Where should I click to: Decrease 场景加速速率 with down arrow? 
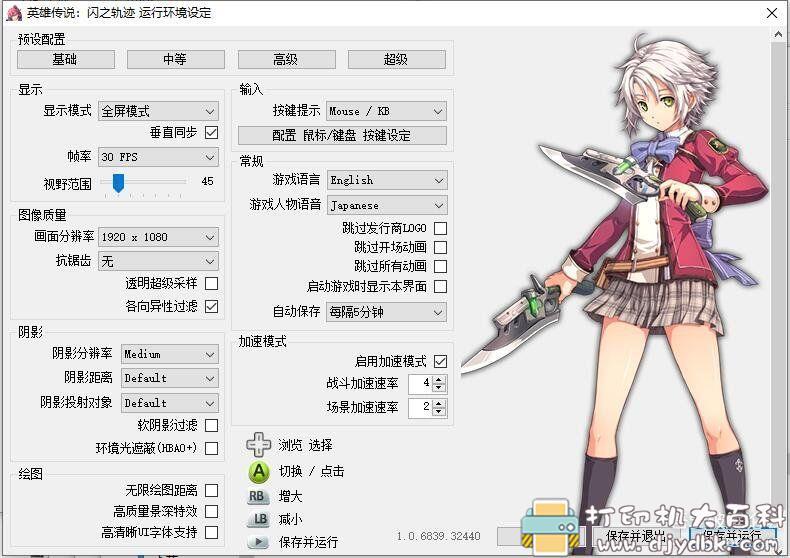439,411
